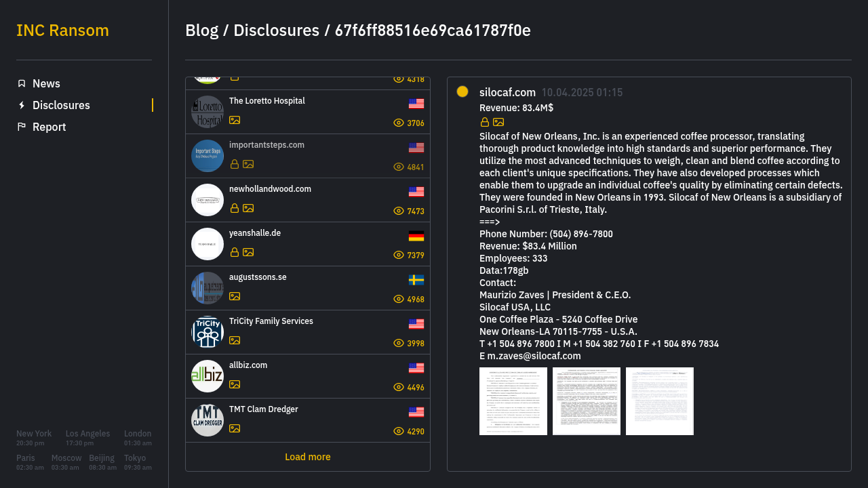Click the image icon under importantsteps.com
Screen dimensions: 868x488
248,164
